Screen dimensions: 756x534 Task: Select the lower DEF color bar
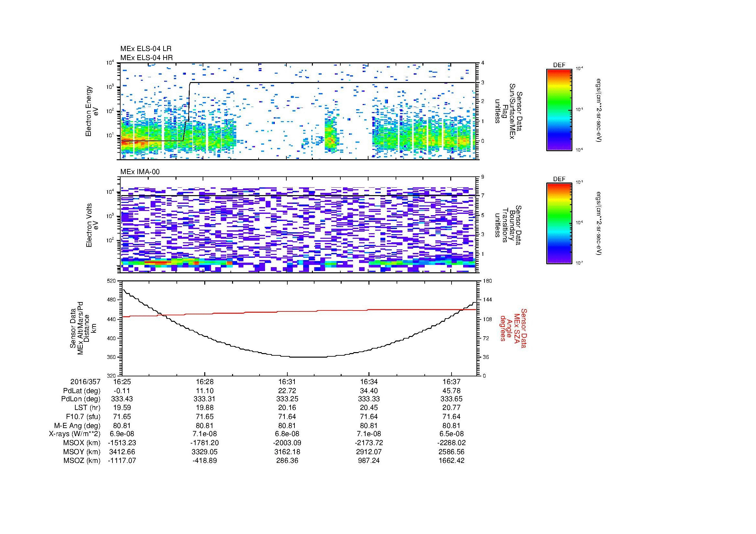559,224
